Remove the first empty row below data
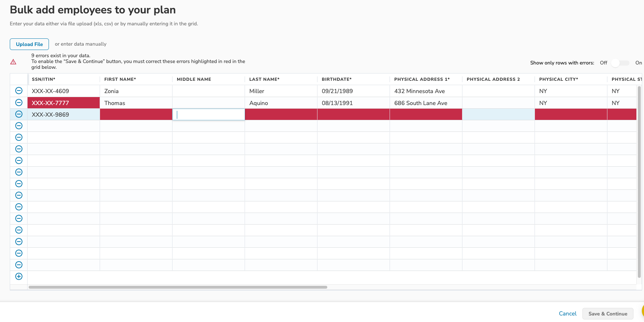This screenshot has height=322, width=644. pos(19,126)
